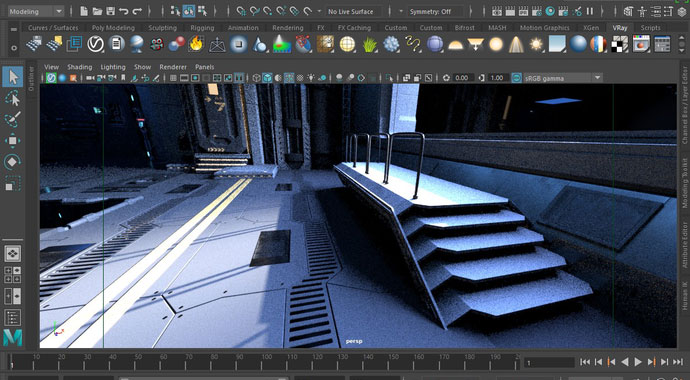Image resolution: width=690 pixels, height=380 pixels.
Task: Toggle the sRGB gamma color management button
Action: tap(517, 78)
